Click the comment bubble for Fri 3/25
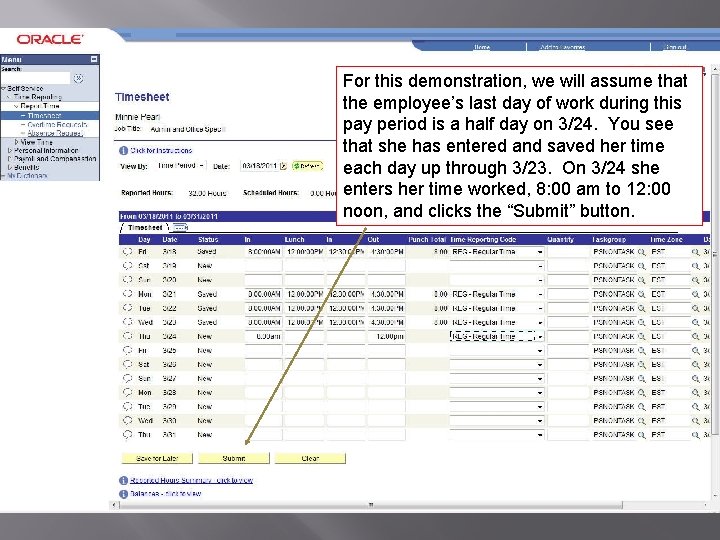 pyautogui.click(x=128, y=350)
